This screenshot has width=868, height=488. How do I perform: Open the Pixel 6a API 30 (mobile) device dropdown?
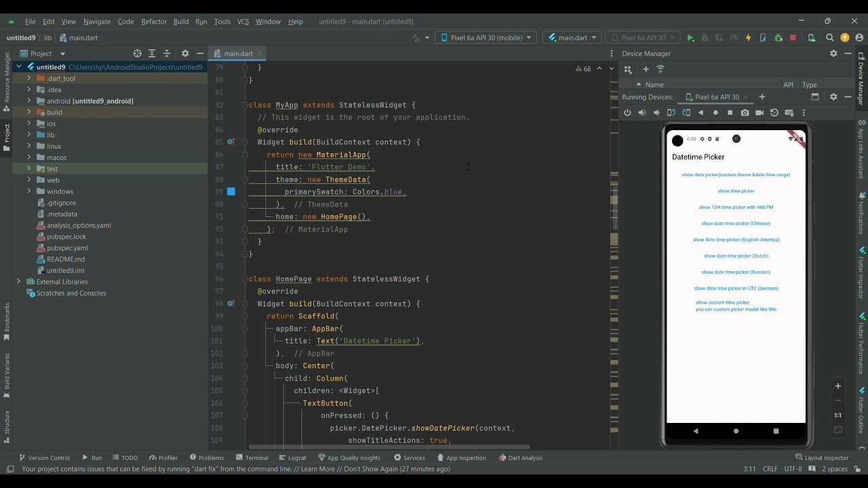pyautogui.click(x=486, y=38)
